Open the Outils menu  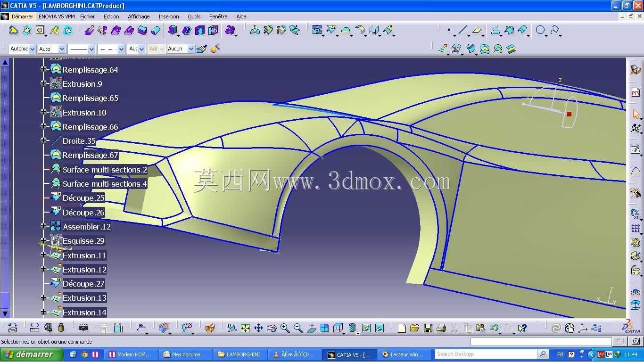[194, 16]
